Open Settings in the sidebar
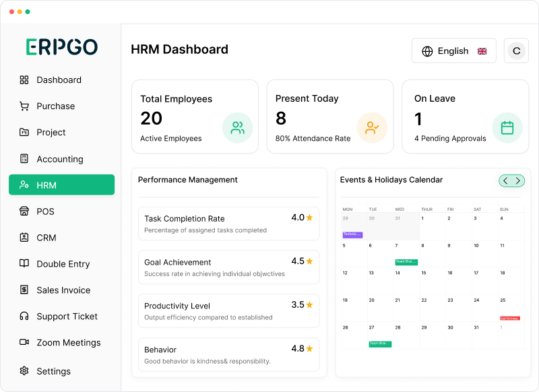Viewport: 539px width, 392px height. (x=61, y=371)
